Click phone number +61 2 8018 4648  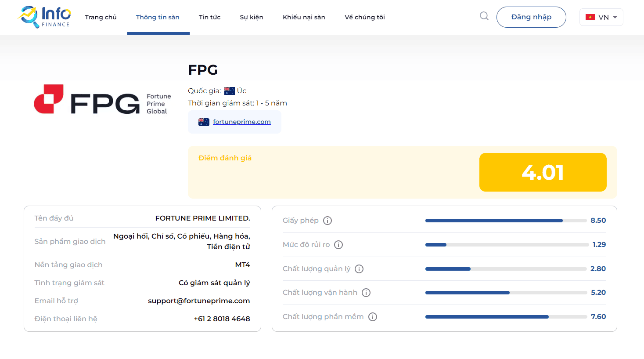[222, 319]
